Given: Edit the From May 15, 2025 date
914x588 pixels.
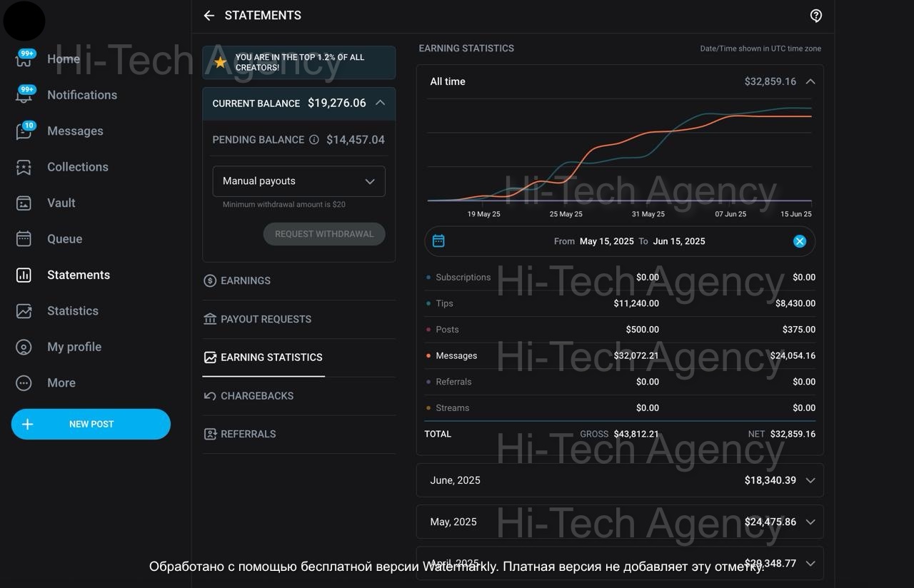Looking at the screenshot, I should pos(606,241).
